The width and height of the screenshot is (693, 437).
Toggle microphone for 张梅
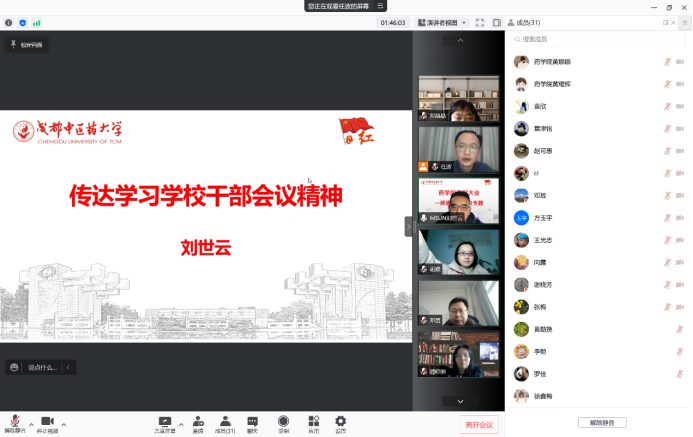(x=667, y=307)
